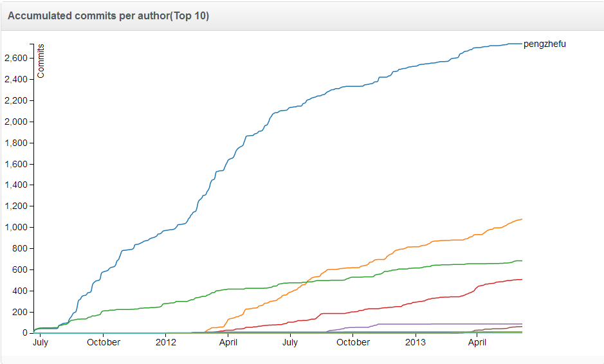Click the chart title 'Accumulated commits per author'
The height and width of the screenshot is (364, 604).
(108, 16)
